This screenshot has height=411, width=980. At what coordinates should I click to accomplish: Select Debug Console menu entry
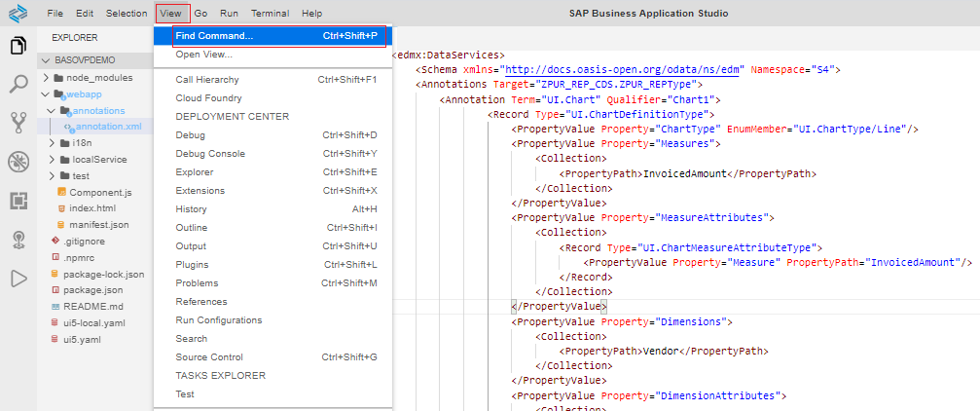click(272, 153)
